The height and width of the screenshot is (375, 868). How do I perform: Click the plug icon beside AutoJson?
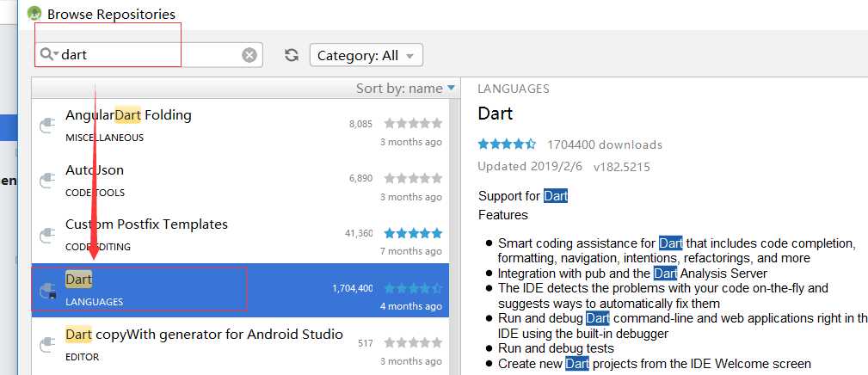point(48,181)
